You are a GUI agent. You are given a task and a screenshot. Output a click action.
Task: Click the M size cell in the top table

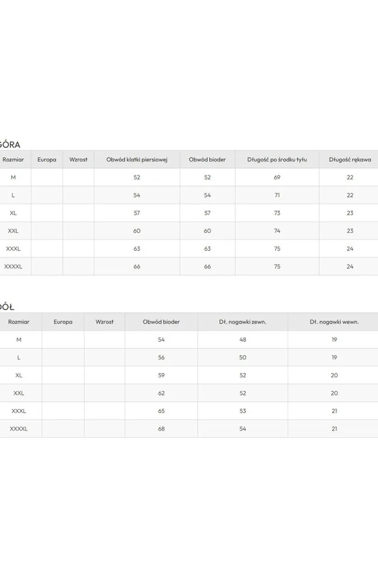point(13,177)
